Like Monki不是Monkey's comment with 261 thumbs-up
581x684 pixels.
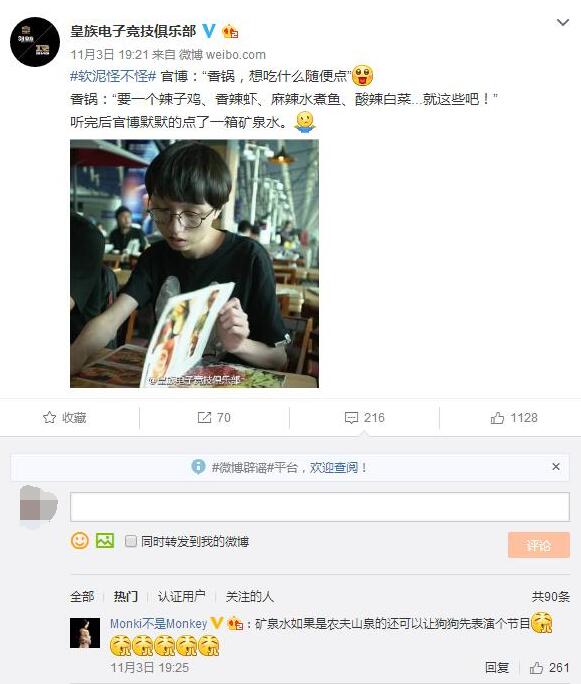click(550, 667)
